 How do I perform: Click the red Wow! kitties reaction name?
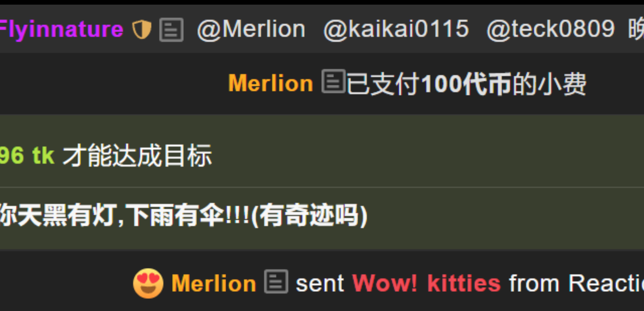click(426, 283)
